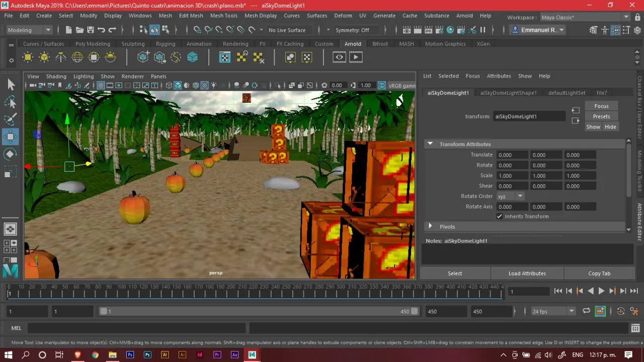
Task: Create an Arnold Photometric Light from shelf
Action: pos(61,57)
